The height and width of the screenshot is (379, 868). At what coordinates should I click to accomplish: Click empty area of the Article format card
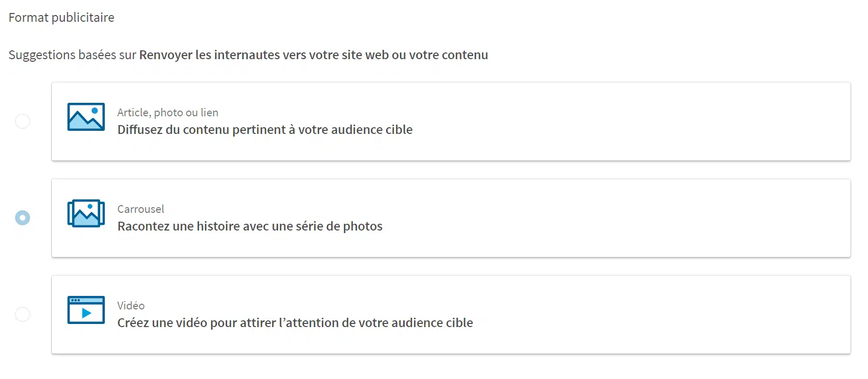click(x=623, y=121)
